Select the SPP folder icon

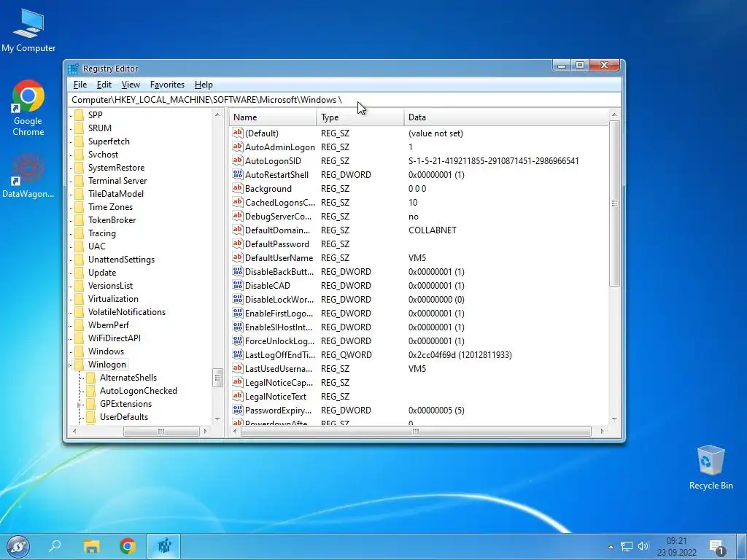[x=79, y=115]
